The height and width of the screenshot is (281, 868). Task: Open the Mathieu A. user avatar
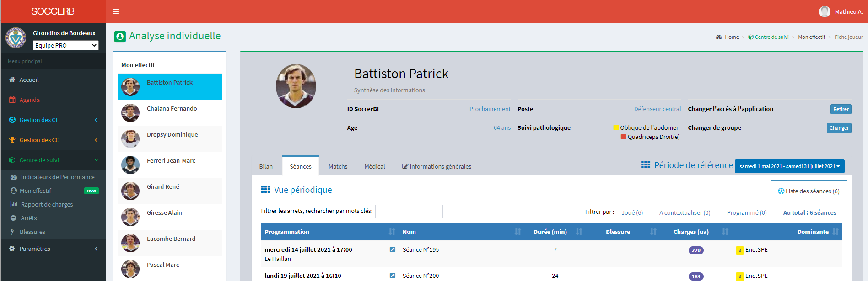point(825,11)
